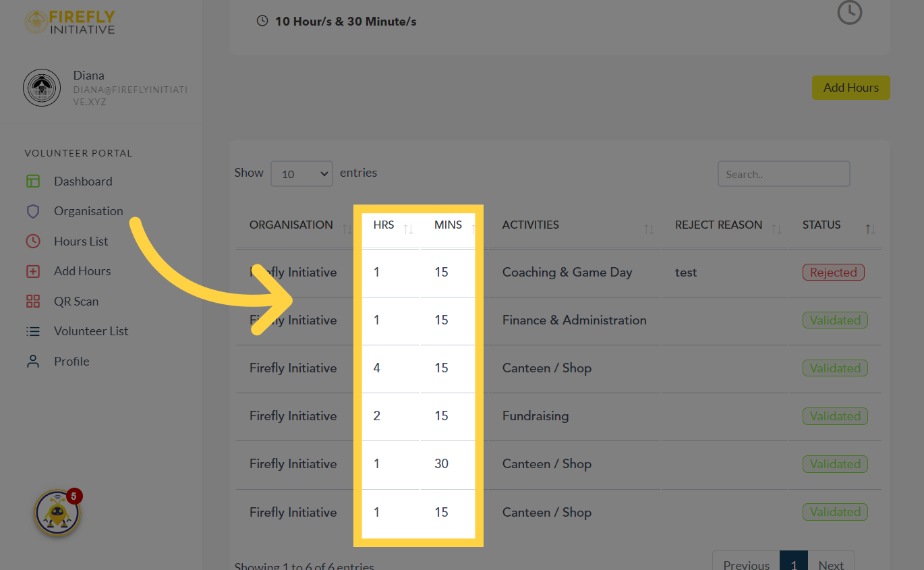Open the show entries count dropdown

point(301,174)
